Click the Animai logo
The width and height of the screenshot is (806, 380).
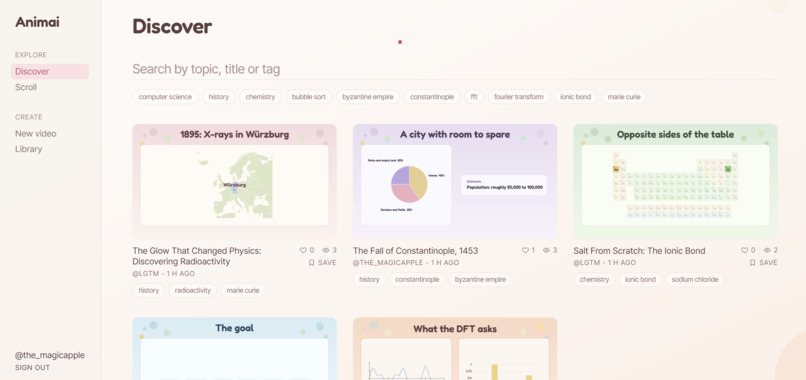37,22
